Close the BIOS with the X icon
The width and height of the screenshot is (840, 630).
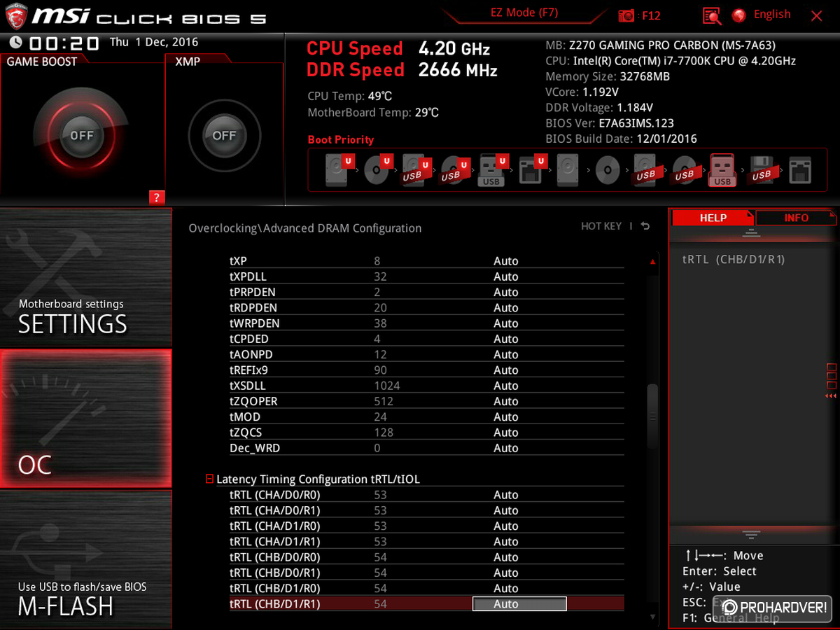816,15
